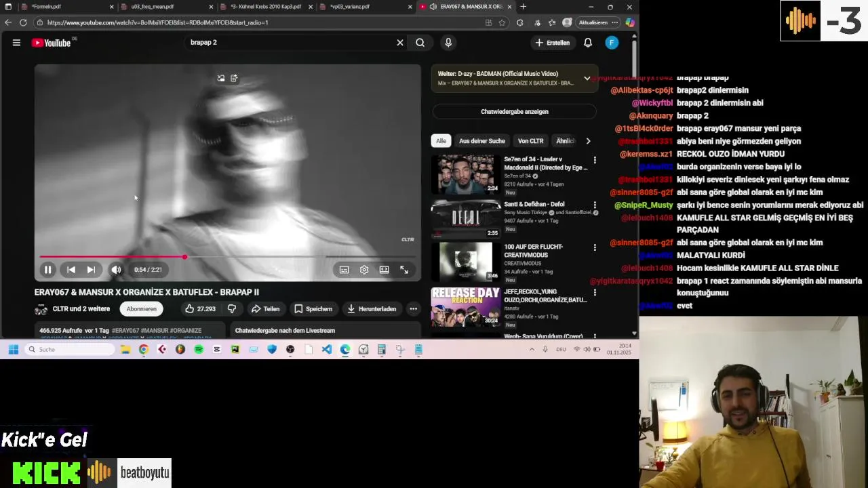Clear the YouTube search box text

click(400, 43)
